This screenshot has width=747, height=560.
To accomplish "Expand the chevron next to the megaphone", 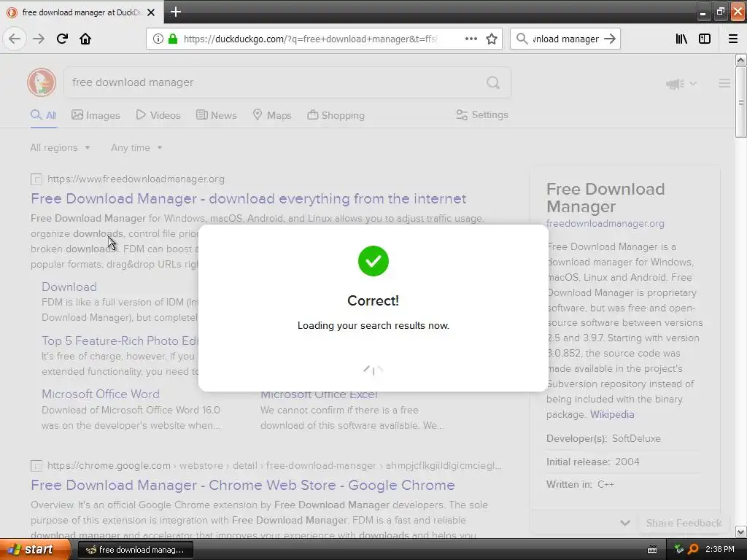I will 693,84.
